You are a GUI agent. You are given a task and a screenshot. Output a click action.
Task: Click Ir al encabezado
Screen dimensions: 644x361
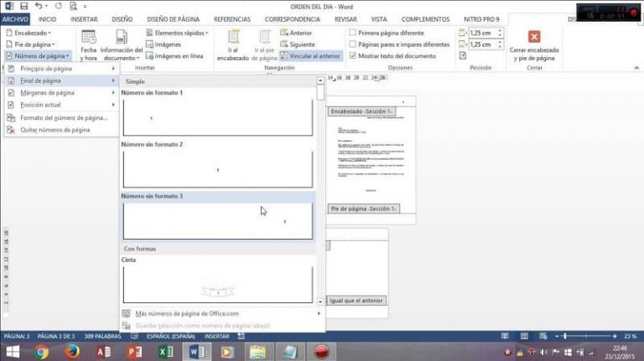[233, 45]
